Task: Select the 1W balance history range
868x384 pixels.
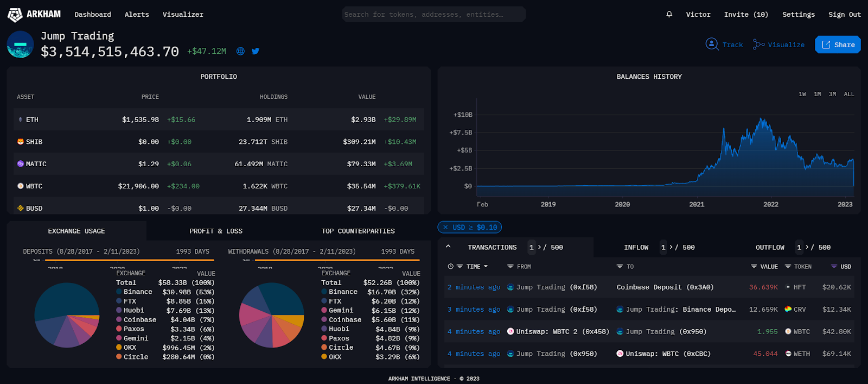Action: coord(802,95)
